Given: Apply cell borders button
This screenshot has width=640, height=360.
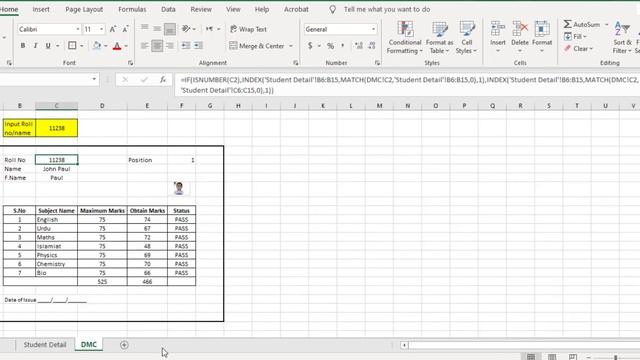Looking at the screenshot, I should pos(72,46).
